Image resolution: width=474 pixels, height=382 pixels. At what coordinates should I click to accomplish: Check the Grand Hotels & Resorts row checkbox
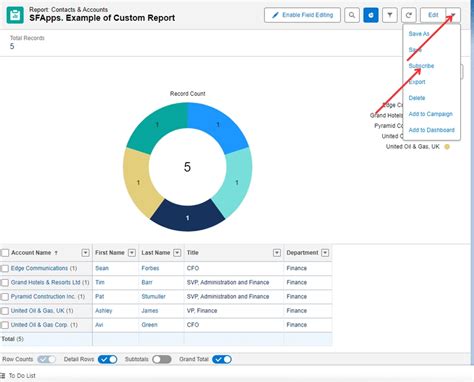5,283
